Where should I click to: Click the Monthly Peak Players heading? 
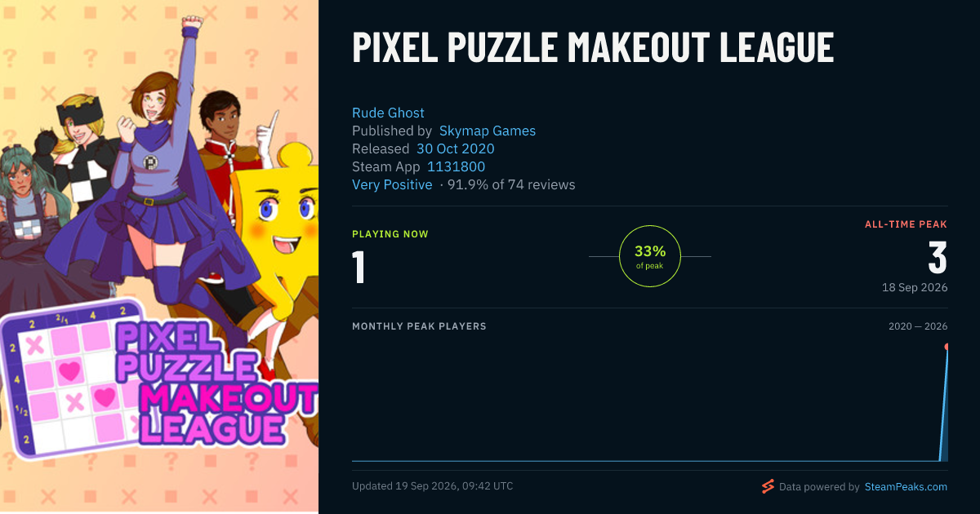(x=419, y=326)
